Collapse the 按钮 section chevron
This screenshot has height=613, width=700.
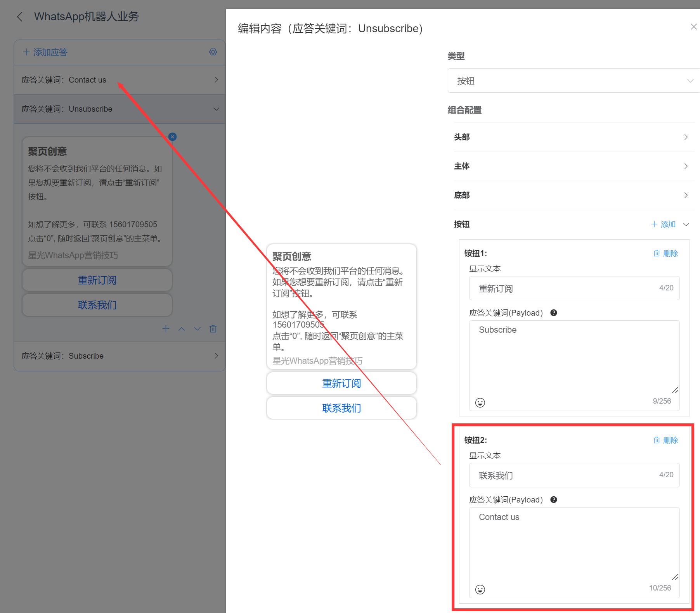pos(686,224)
